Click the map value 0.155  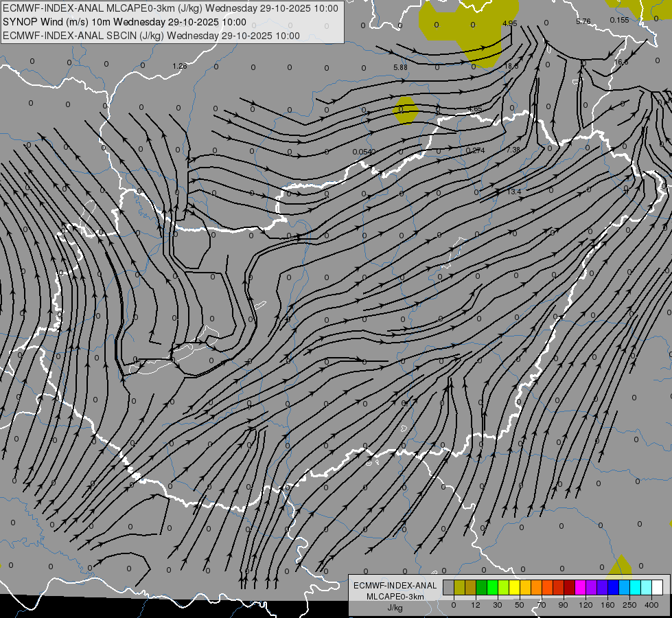[620, 20]
